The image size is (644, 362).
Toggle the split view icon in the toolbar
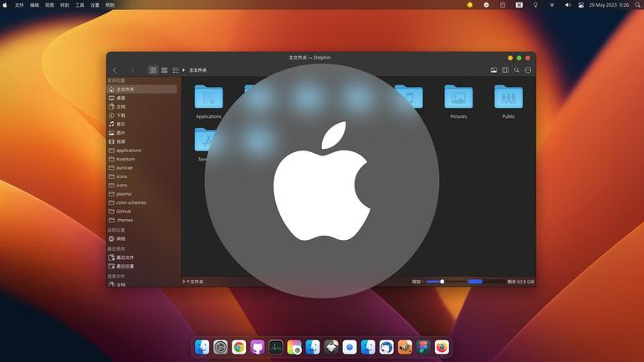click(505, 70)
